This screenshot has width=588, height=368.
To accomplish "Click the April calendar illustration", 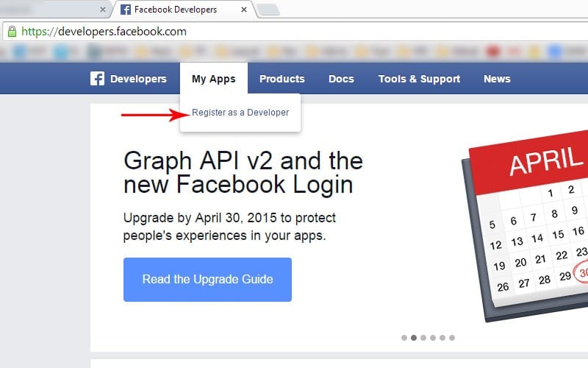I will click(525, 225).
